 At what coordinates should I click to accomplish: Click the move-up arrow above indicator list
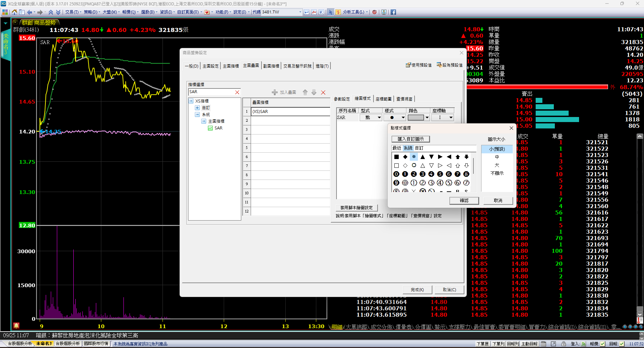305,92
